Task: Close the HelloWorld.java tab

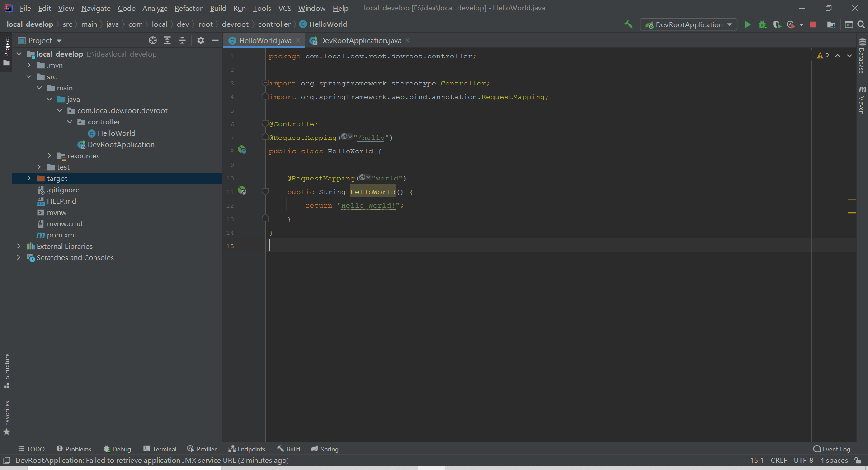Action: 298,40
